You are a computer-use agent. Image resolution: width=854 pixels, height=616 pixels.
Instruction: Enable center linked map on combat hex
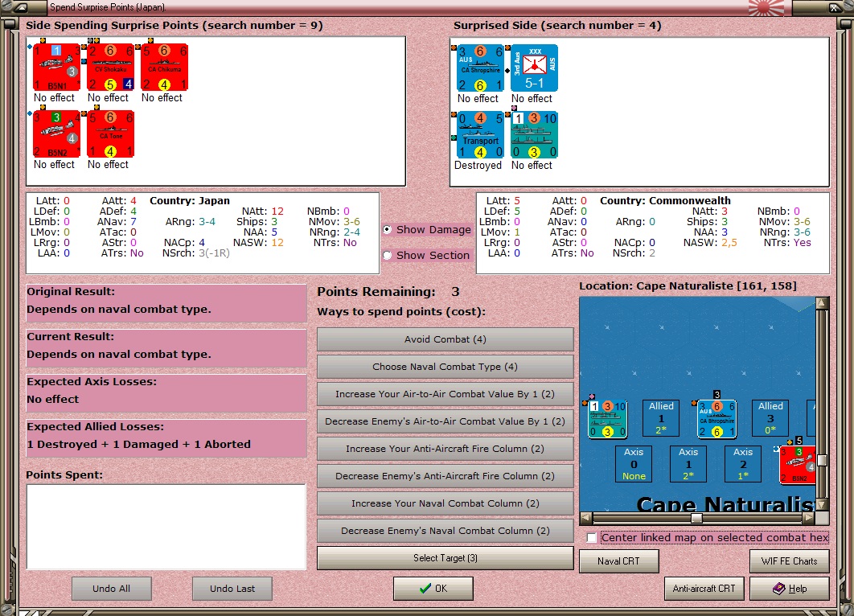click(592, 537)
